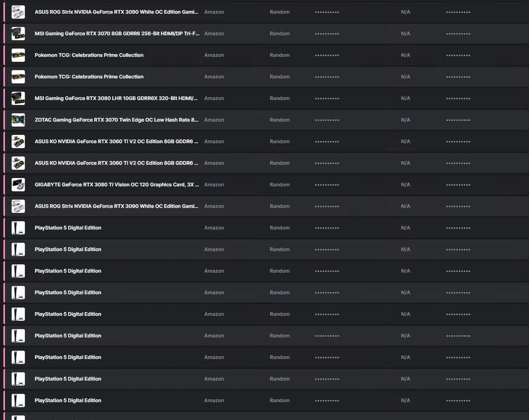Screen dimensions: 529x420
Task: Select Pokemon TCG Celebrations title directly above MSI RTX 3080
Action: [89, 77]
